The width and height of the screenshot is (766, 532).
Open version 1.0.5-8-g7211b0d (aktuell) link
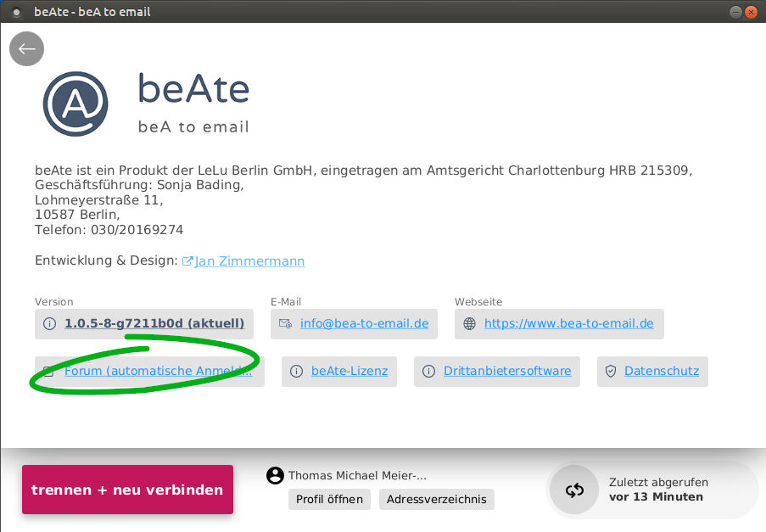pyautogui.click(x=154, y=323)
